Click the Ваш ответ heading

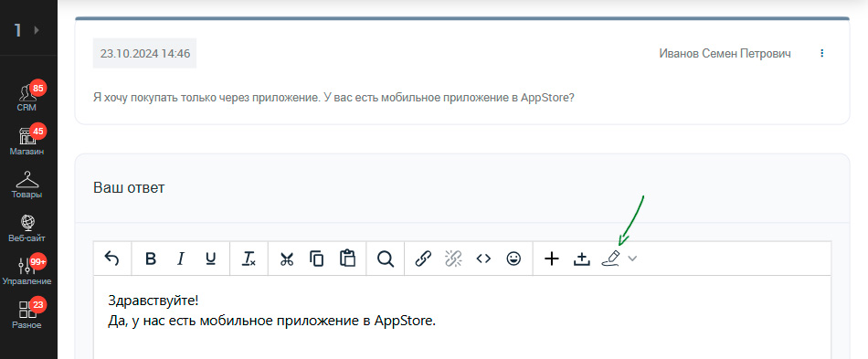[129, 187]
